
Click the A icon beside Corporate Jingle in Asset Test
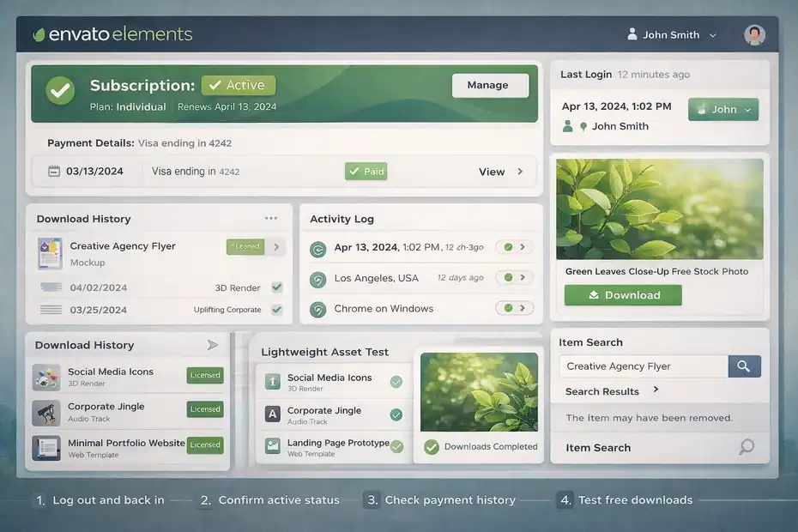point(273,414)
